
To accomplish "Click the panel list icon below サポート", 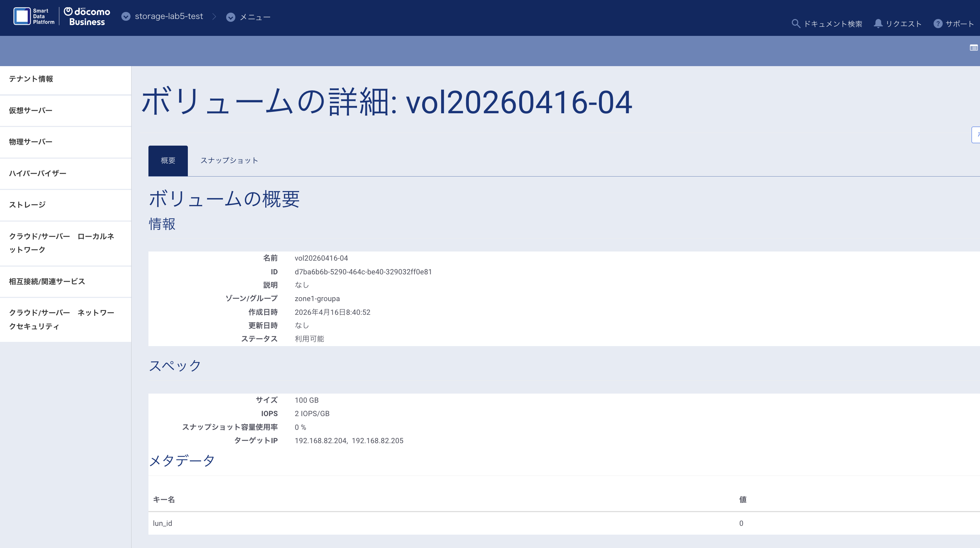I will tap(974, 47).
